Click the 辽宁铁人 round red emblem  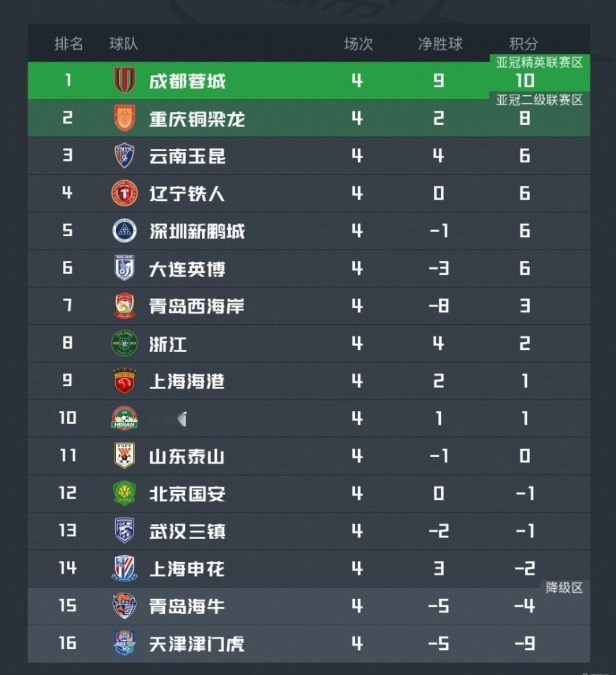(124, 193)
